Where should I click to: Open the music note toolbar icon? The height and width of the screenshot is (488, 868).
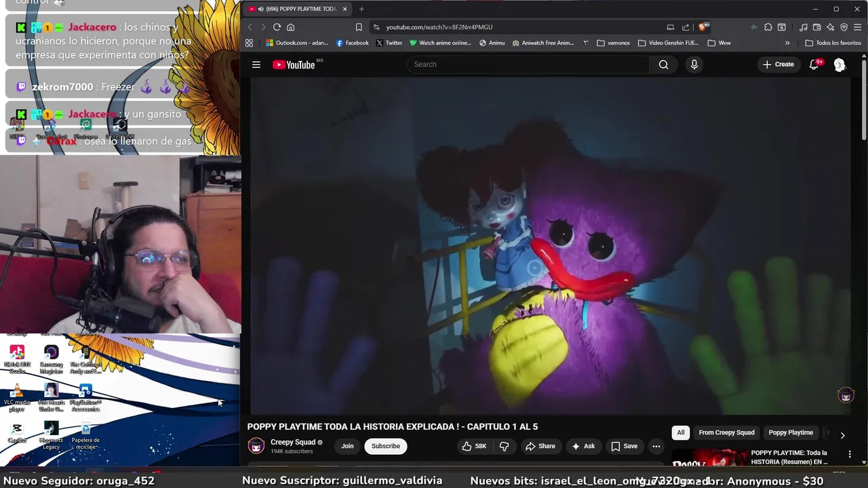click(803, 27)
